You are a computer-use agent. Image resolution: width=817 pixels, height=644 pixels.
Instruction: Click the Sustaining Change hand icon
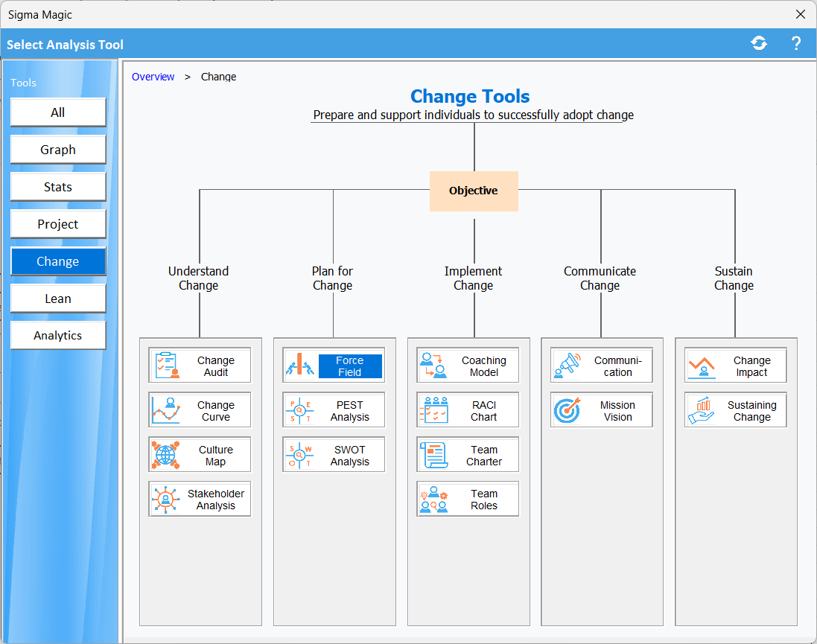click(702, 410)
